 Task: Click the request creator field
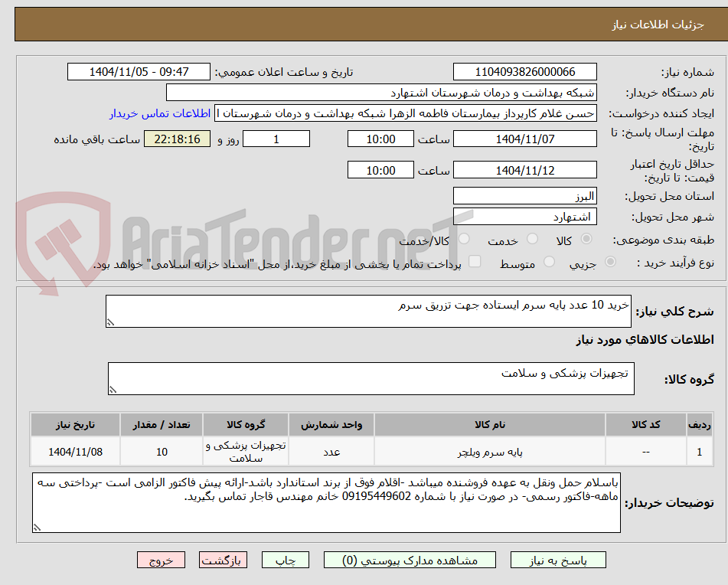click(405, 114)
